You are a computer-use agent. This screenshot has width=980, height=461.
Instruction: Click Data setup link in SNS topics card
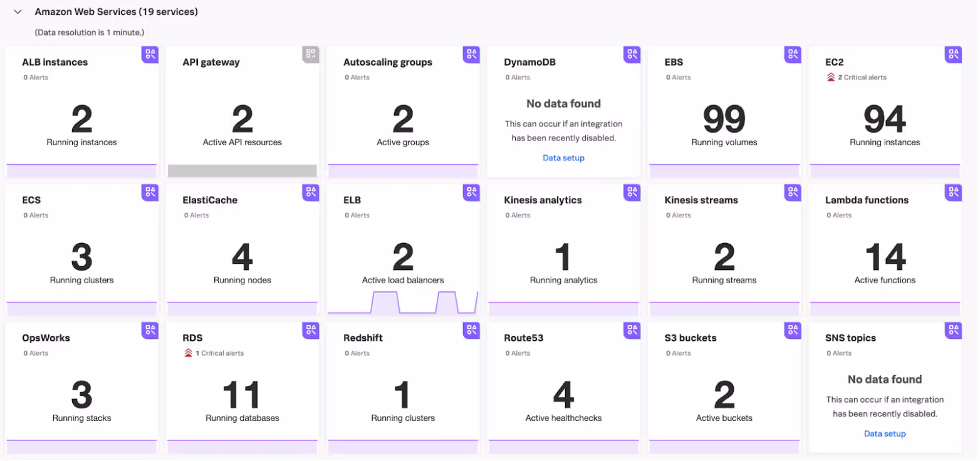[x=884, y=433]
